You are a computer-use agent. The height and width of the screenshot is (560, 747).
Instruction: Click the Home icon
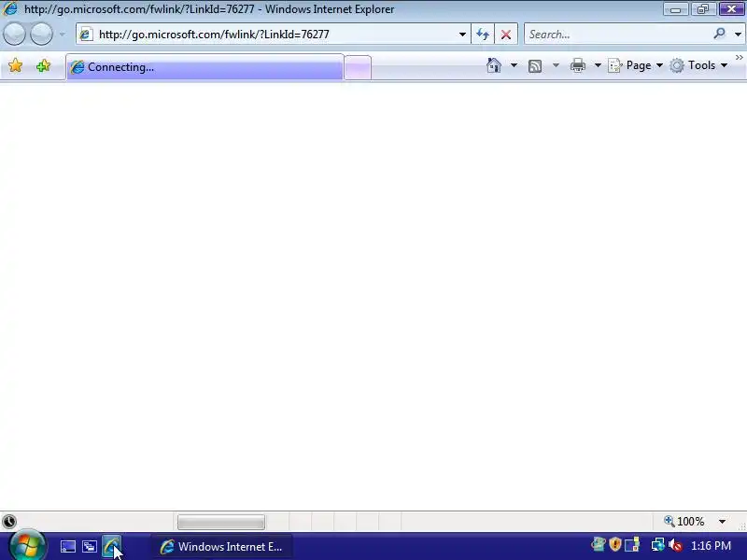494,65
